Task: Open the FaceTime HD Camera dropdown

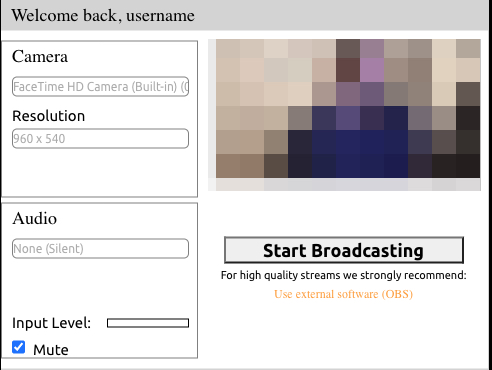Action: [x=100, y=87]
